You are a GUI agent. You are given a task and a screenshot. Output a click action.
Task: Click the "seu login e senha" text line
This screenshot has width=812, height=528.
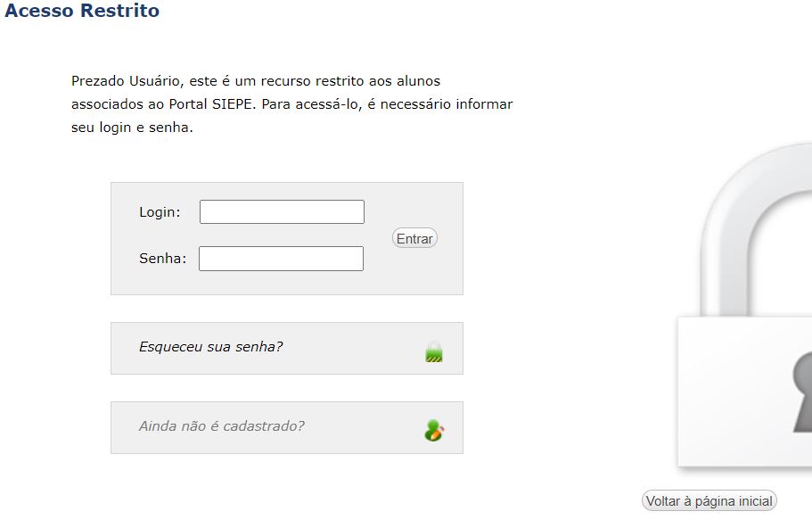click(132, 128)
